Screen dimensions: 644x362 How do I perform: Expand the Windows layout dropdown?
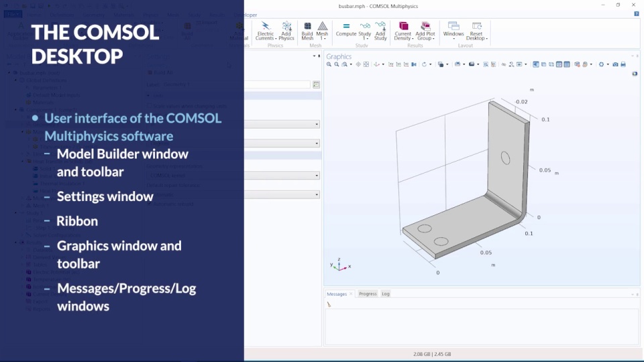click(x=453, y=30)
